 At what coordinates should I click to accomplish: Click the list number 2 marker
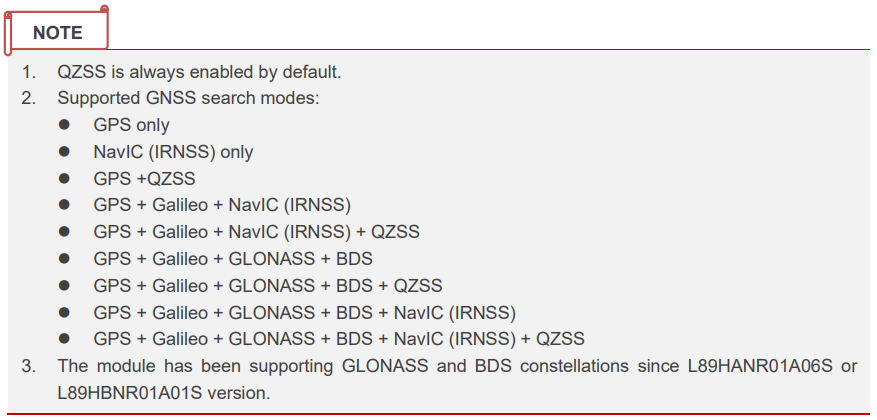point(28,98)
